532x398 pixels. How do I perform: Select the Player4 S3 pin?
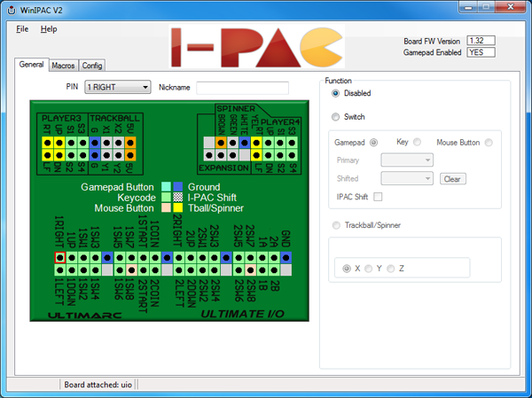292,143
